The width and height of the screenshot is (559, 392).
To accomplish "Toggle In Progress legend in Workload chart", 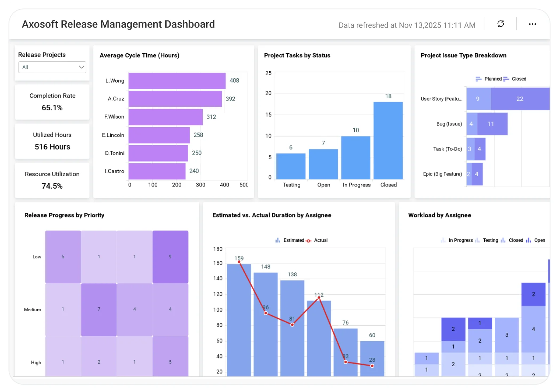I will coord(456,240).
